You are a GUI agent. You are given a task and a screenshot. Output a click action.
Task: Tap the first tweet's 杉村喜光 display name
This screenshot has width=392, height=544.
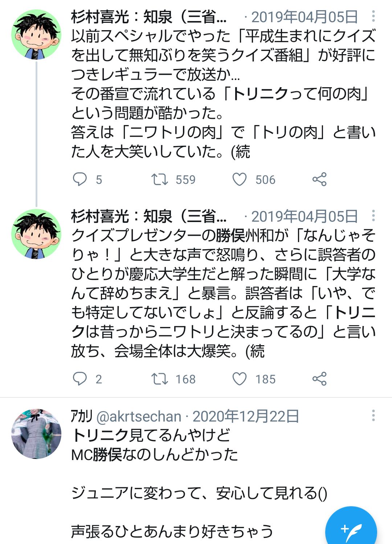tap(149, 17)
